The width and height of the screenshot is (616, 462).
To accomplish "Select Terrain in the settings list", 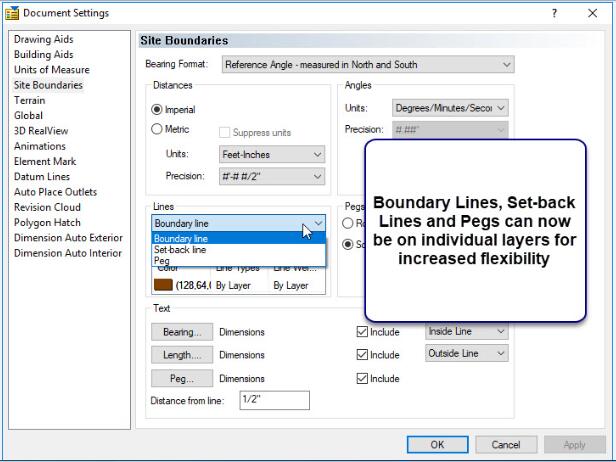I will click(x=29, y=101).
